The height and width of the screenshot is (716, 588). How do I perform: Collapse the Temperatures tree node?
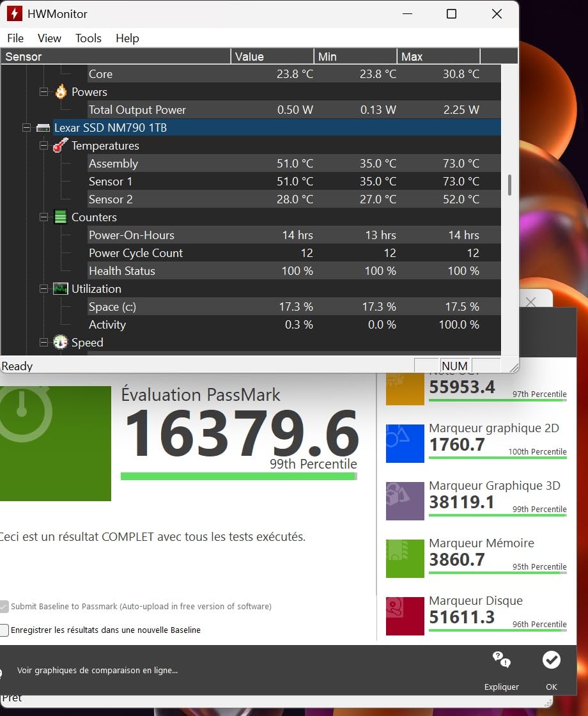[44, 146]
